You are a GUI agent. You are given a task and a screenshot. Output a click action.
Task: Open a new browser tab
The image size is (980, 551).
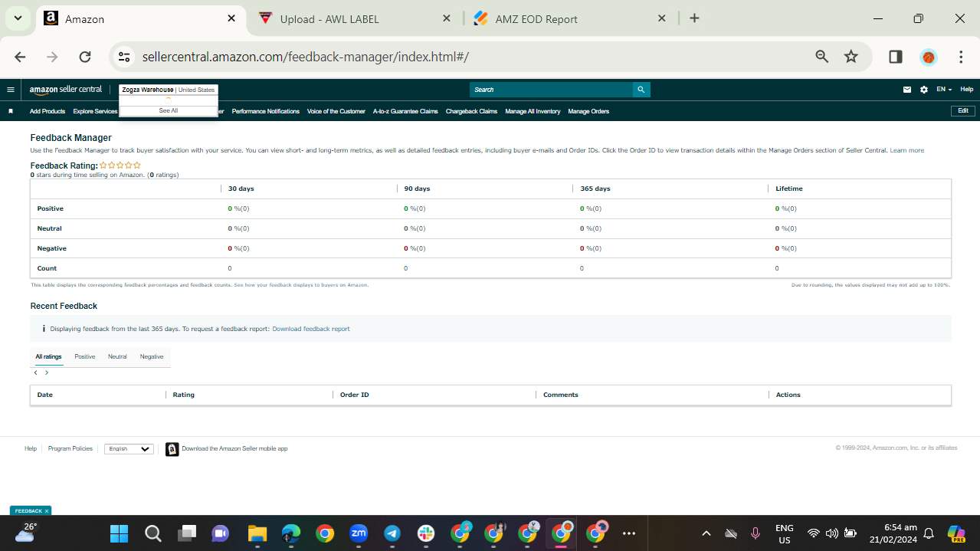pyautogui.click(x=694, y=18)
